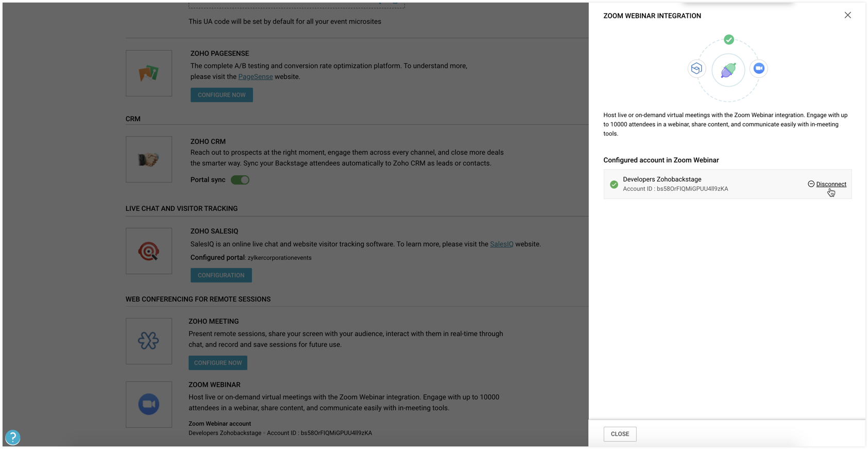Disconnect the configured Zoom Webinar account
This screenshot has width=868, height=449.
(830, 184)
